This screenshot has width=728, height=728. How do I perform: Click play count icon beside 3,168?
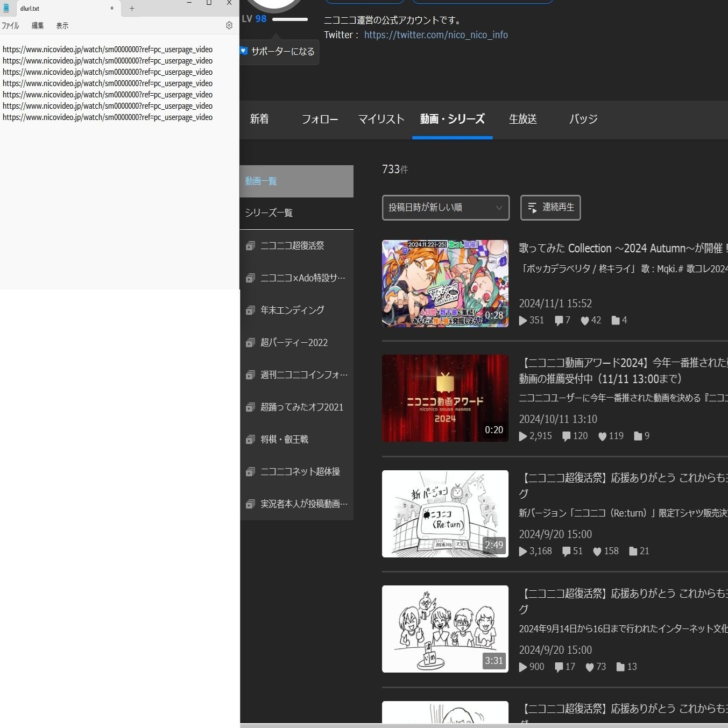(x=523, y=552)
